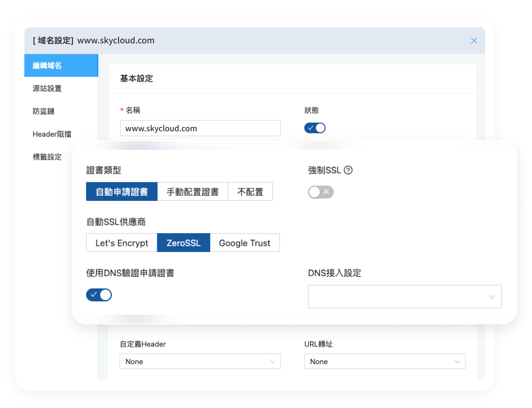Go to 防盜鏈 sidebar section

tap(44, 111)
